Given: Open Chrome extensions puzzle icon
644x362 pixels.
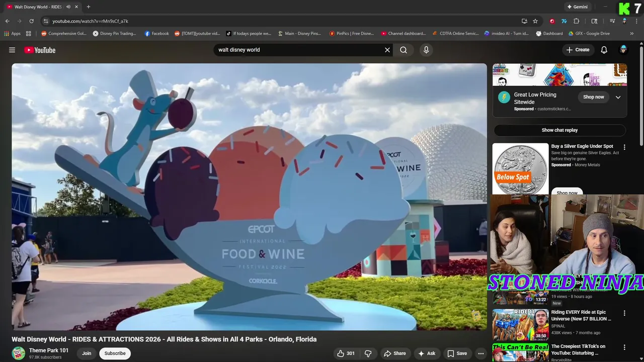Looking at the screenshot, I should tap(577, 21).
